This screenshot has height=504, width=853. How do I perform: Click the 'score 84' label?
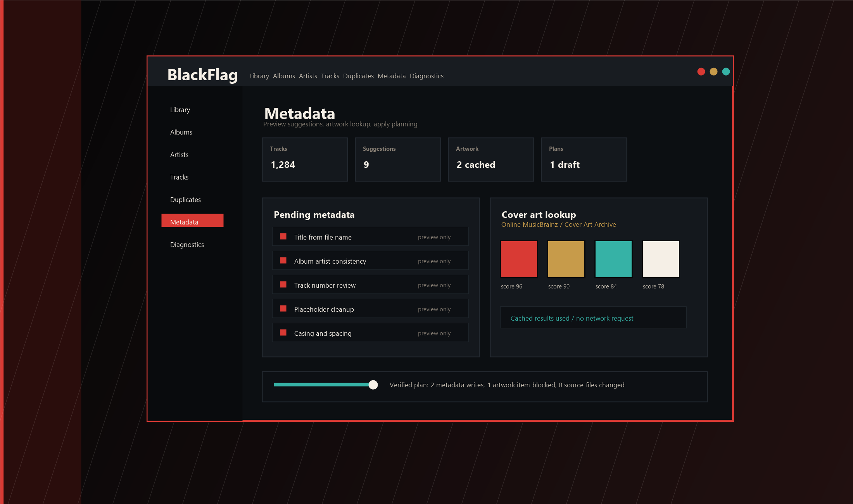pyautogui.click(x=606, y=287)
